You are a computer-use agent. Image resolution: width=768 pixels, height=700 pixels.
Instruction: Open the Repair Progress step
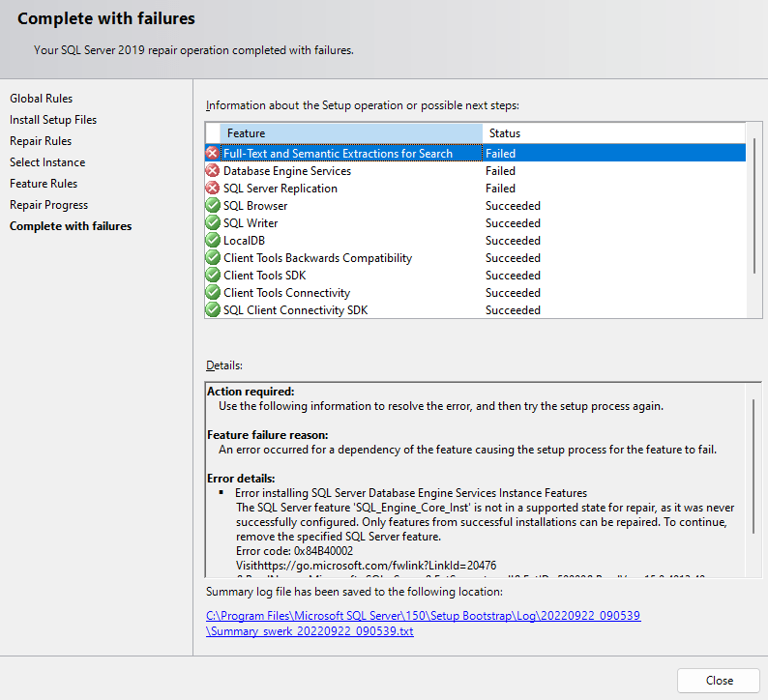pos(49,205)
